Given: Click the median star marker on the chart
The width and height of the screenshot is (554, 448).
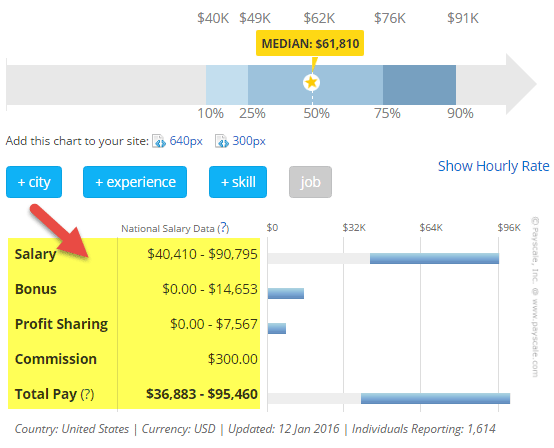Looking at the screenshot, I should pos(311,82).
